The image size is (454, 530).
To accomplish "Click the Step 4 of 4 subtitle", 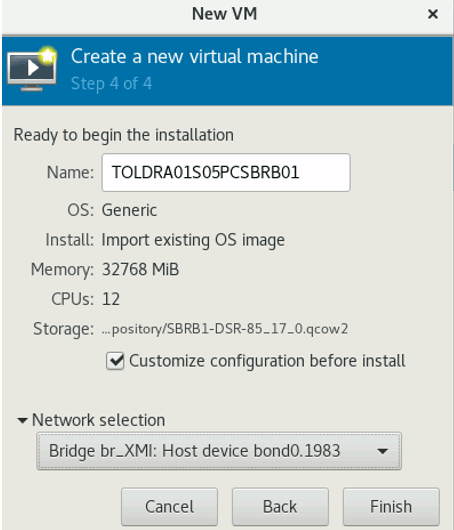I will [112, 83].
